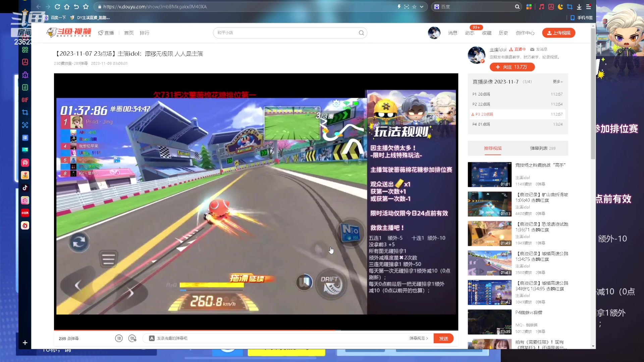Open 动态 feed with 99+ badge
The width and height of the screenshot is (644, 362).
[x=470, y=33]
